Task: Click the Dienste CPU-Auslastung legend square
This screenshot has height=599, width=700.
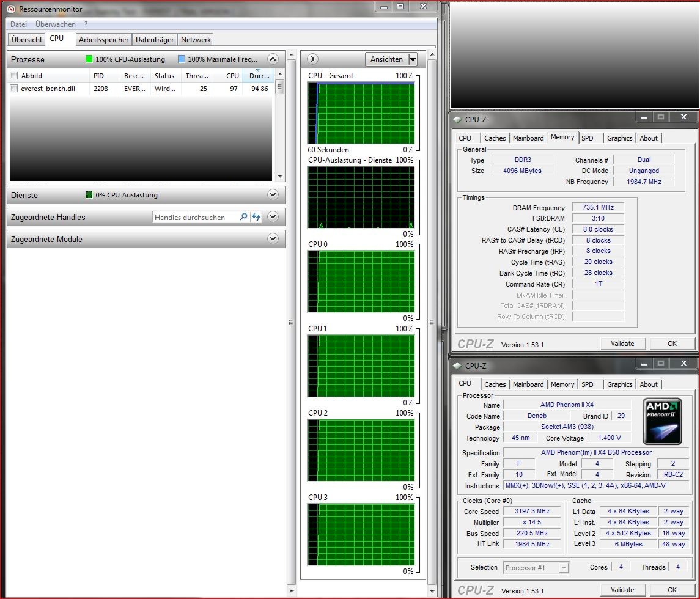Action: [x=89, y=194]
